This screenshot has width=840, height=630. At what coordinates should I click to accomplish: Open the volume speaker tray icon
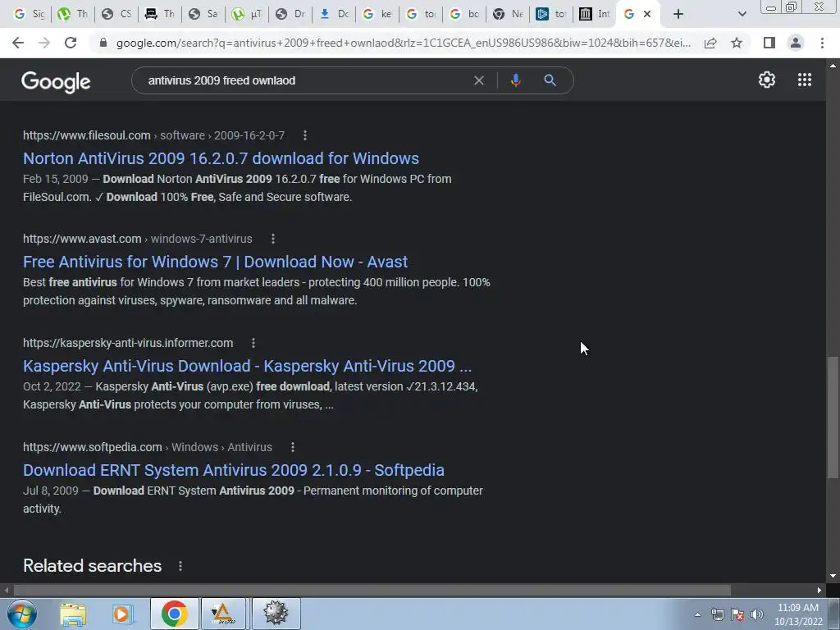pyautogui.click(x=757, y=614)
